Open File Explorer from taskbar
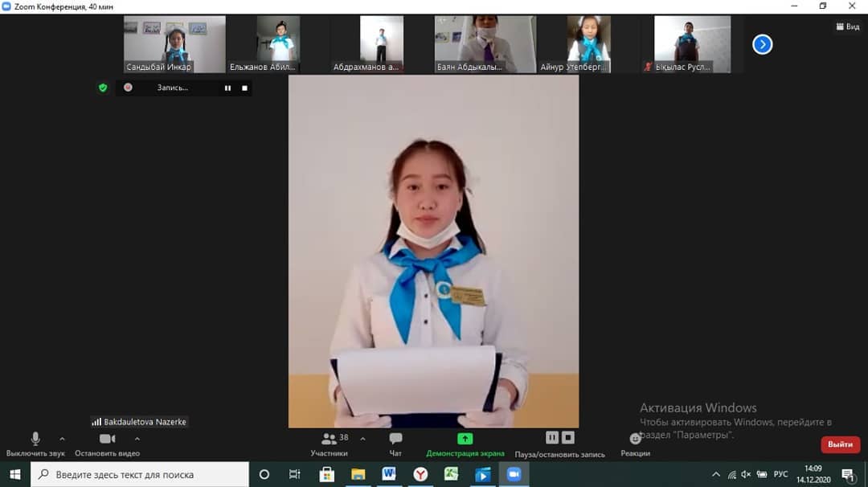The height and width of the screenshot is (487, 868). click(358, 474)
